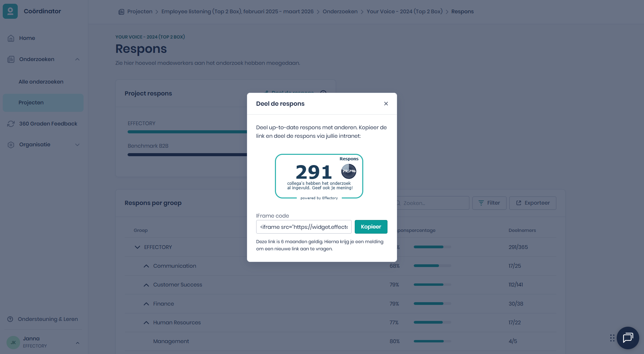644x354 pixels.
Task: Expand the Organisatie sidebar menu
Action: (x=77, y=145)
